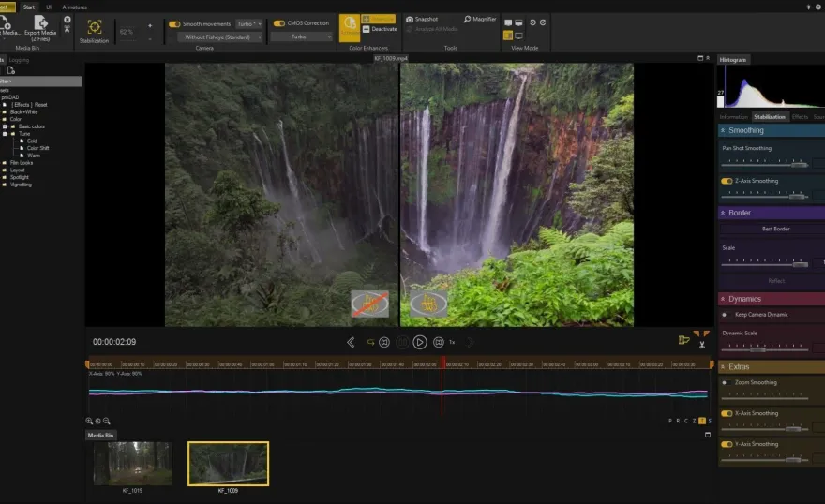Click the timeline zoom-reset icon

97,421
